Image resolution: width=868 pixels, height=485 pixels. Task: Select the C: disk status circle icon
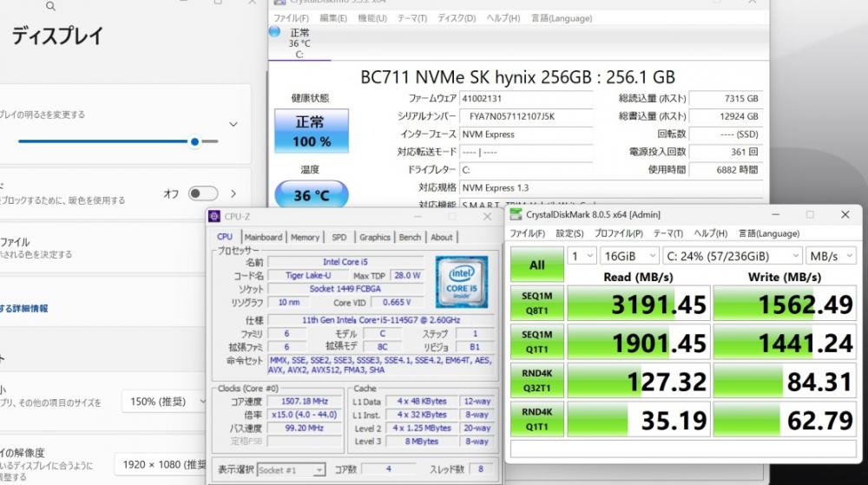275,32
